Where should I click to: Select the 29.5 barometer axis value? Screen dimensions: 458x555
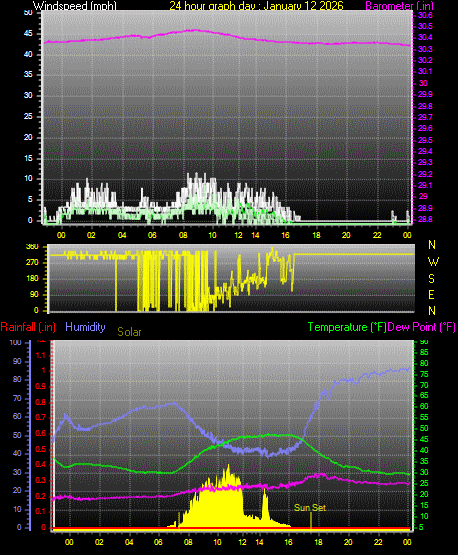click(x=425, y=140)
